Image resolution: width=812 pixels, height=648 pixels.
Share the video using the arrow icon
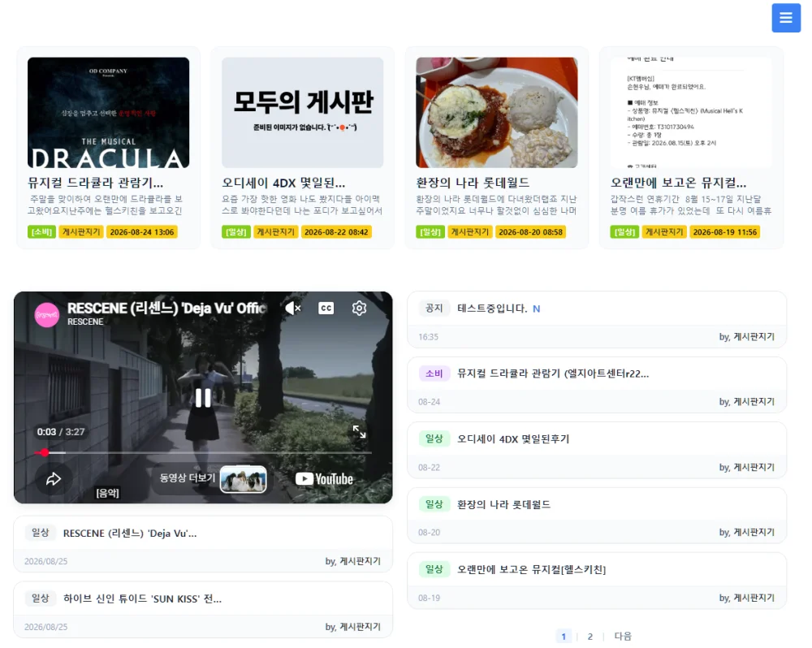[x=54, y=479]
